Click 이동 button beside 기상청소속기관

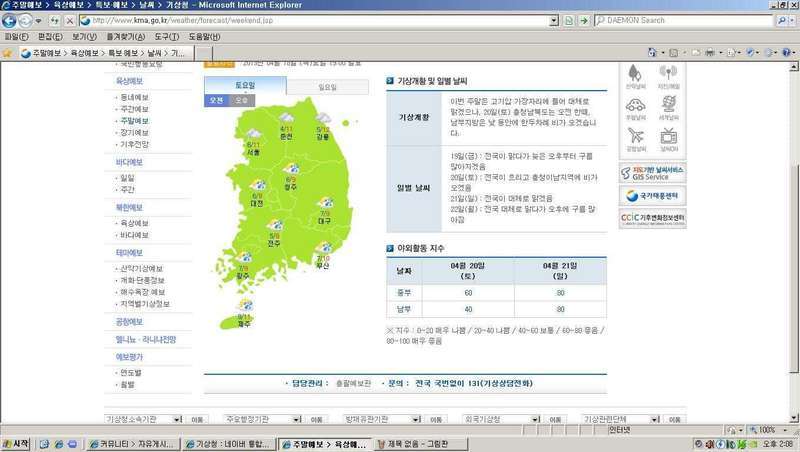point(197,419)
